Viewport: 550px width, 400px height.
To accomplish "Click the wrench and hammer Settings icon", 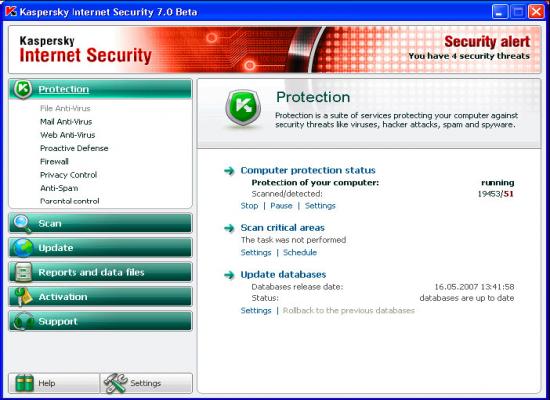I will point(115,383).
